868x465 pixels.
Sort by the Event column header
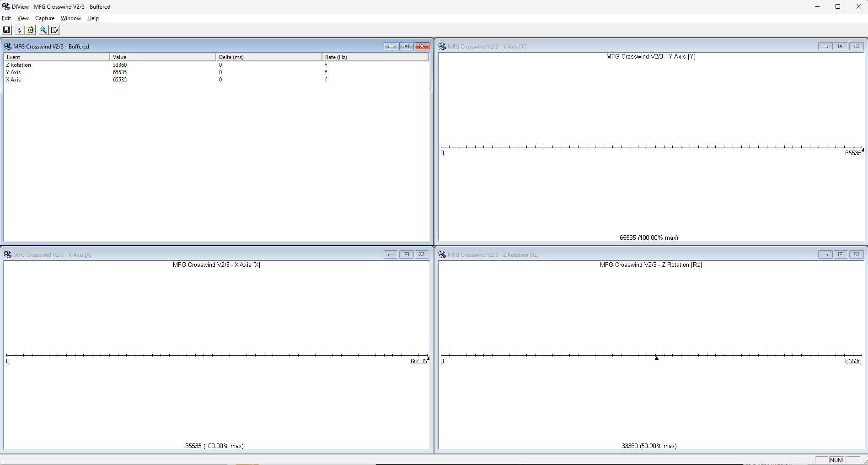coord(57,57)
